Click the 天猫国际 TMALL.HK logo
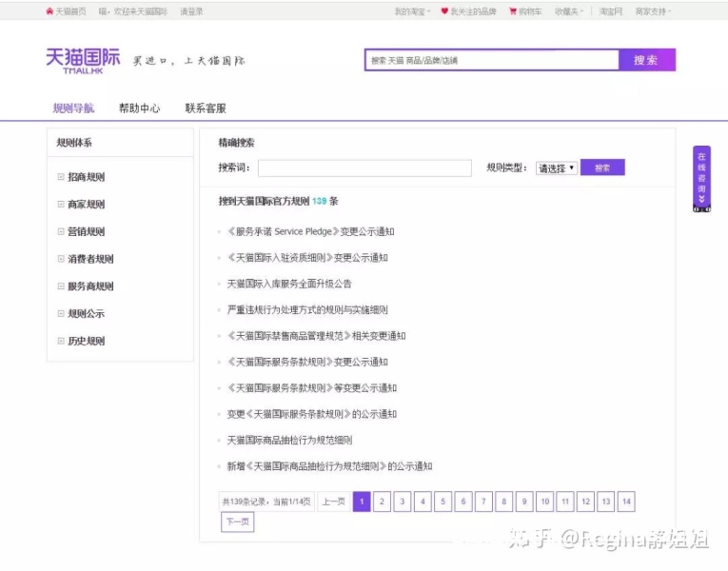The width and height of the screenshot is (728, 571). pyautogui.click(x=83, y=61)
